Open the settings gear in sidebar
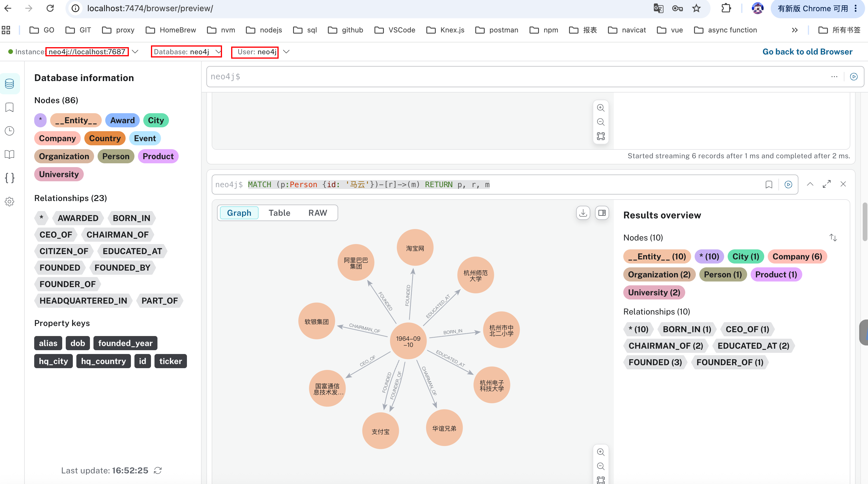Viewport: 868px width, 484px height. 9,201
